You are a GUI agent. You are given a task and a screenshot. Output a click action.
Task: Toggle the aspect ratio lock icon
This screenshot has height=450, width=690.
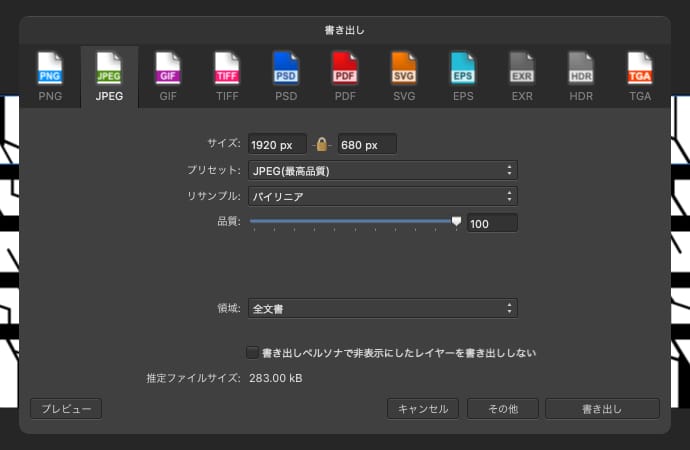[x=321, y=144]
